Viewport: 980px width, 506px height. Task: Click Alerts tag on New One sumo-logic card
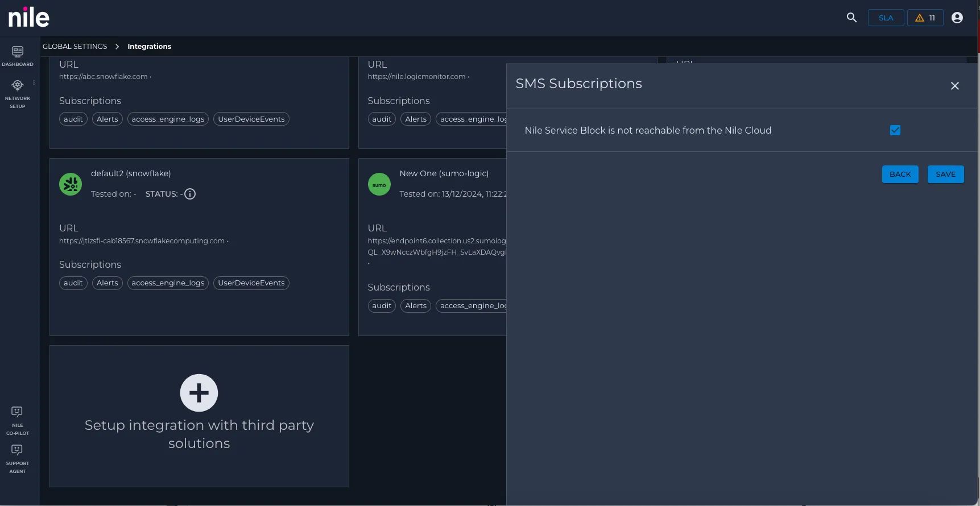(x=416, y=306)
